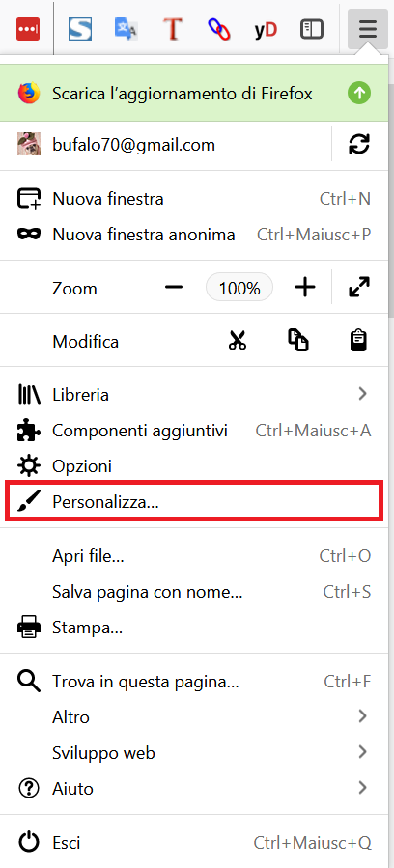Click the yD extension icon

point(266,29)
